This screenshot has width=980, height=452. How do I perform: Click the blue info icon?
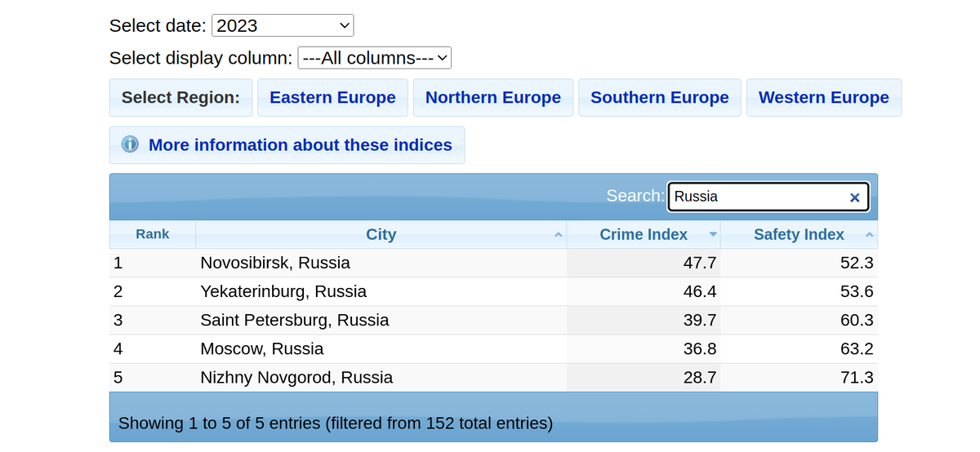(130, 144)
